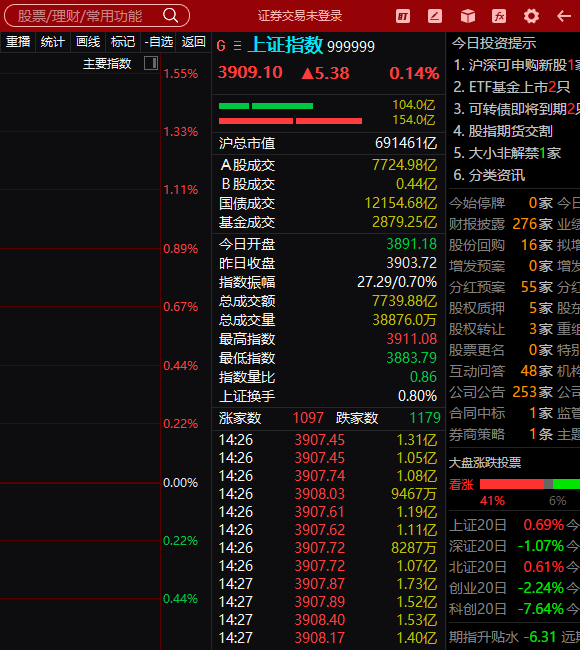Click 股权转让 3家 entry

501,329
